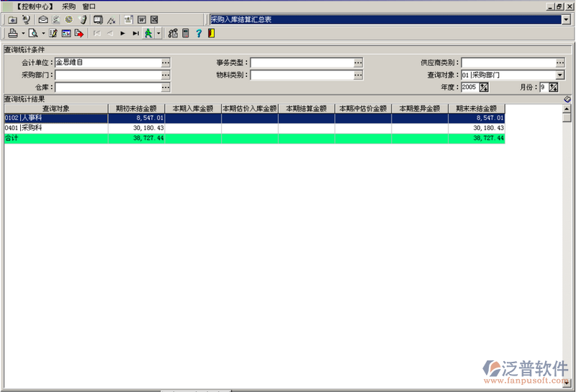576x392 pixels.
Task: Click the help question mark icon
Action: pyautogui.click(x=199, y=33)
